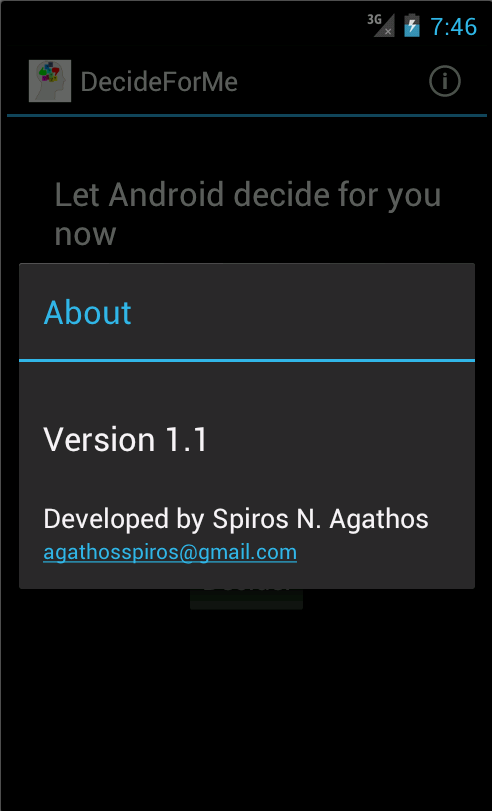Tap dimmed area left of the status icons
Screen dimensions: 492x811
pos(181,25)
